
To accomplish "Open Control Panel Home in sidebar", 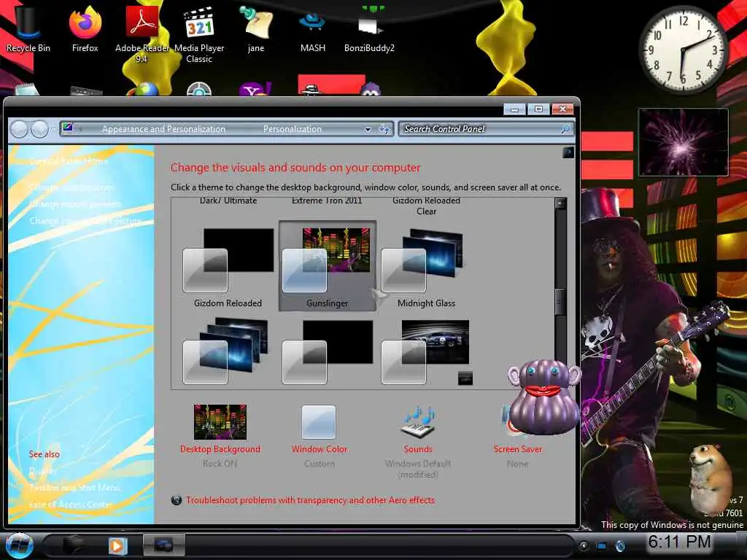I will (x=69, y=161).
